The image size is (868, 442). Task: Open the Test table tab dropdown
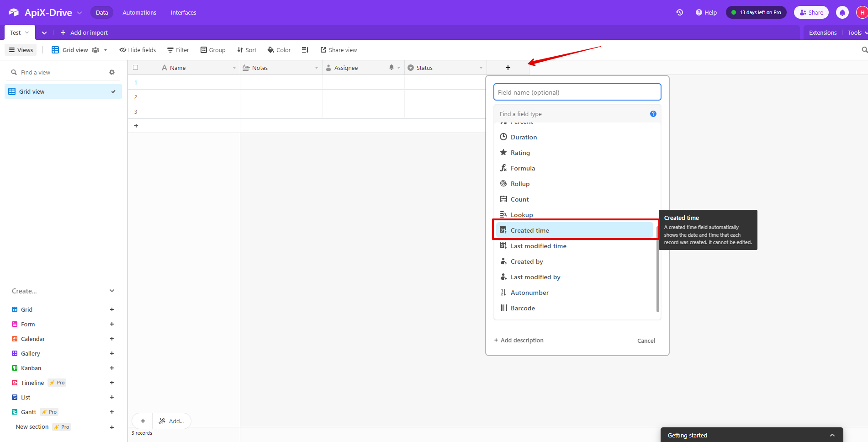click(27, 32)
